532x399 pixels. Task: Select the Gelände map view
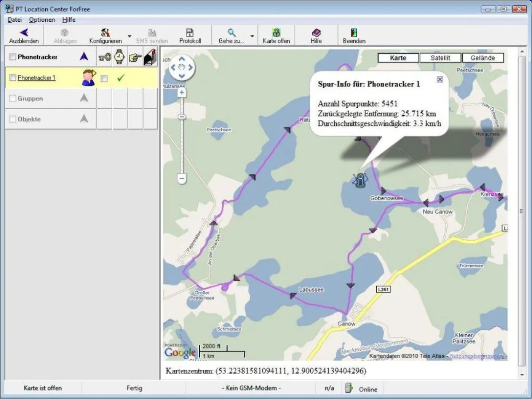[483, 58]
